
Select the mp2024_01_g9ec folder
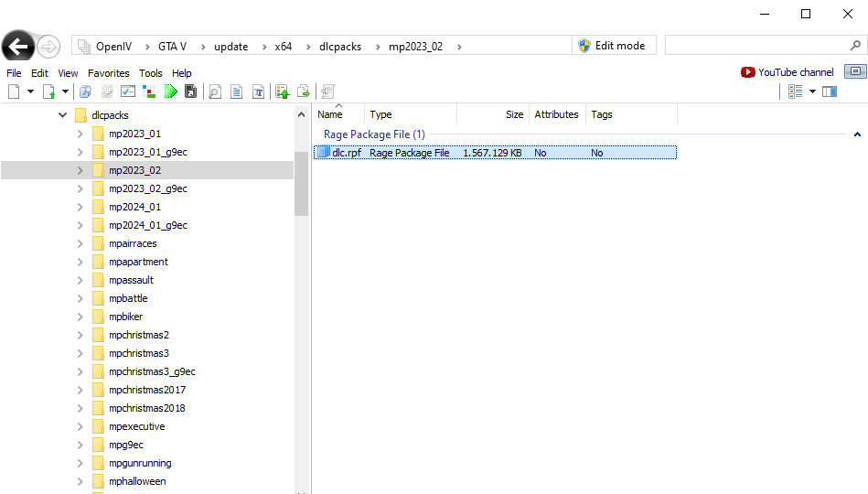(x=148, y=225)
